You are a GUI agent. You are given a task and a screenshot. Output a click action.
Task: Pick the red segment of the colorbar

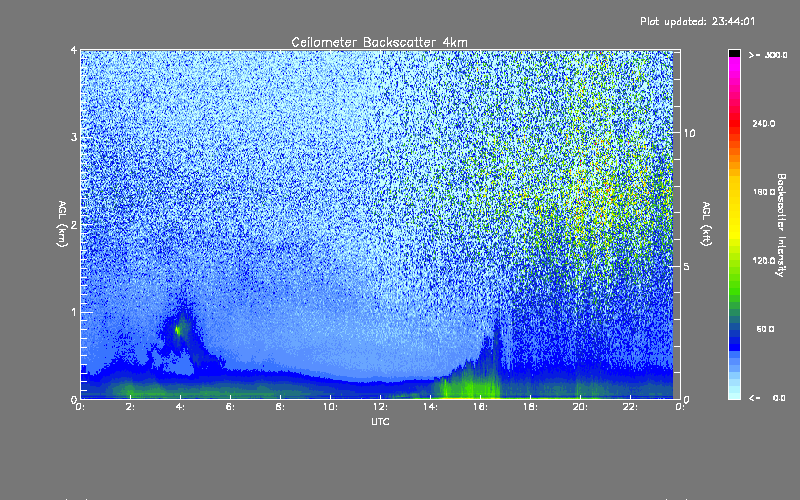point(734,122)
